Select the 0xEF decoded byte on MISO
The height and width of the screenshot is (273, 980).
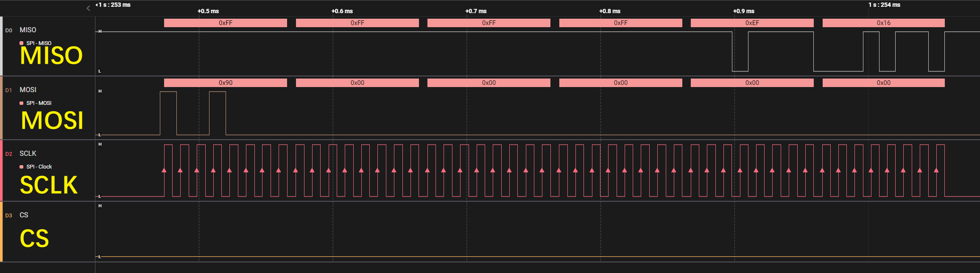tap(752, 23)
